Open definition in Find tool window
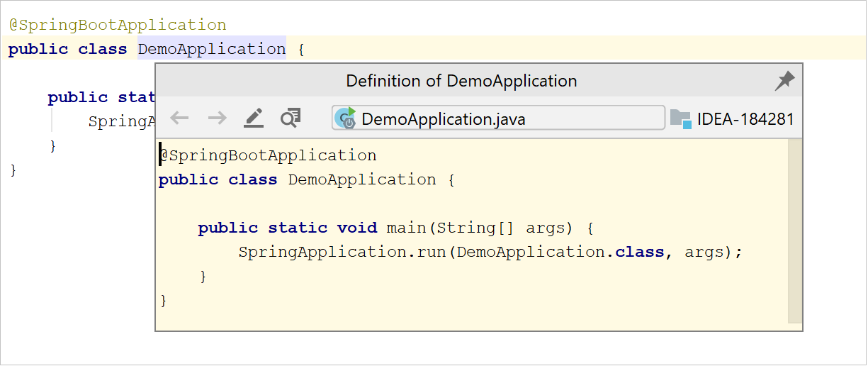Viewport: 868px width, 366px height. pos(291,118)
